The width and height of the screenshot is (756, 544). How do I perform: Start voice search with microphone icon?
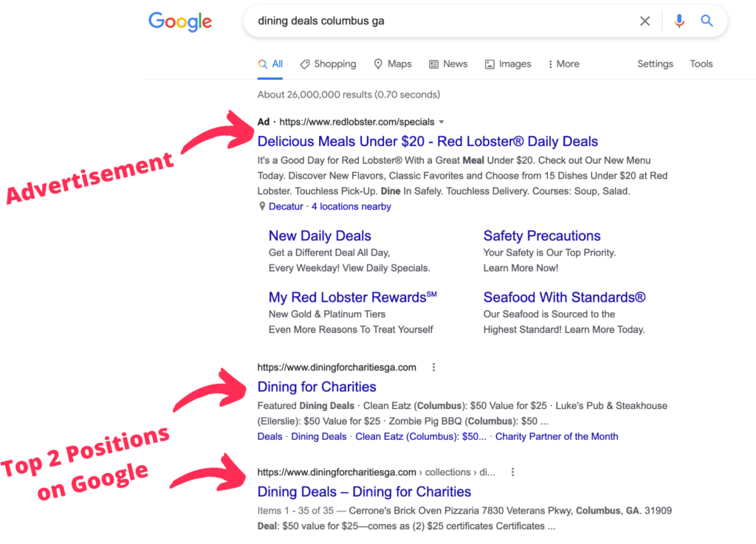click(678, 21)
